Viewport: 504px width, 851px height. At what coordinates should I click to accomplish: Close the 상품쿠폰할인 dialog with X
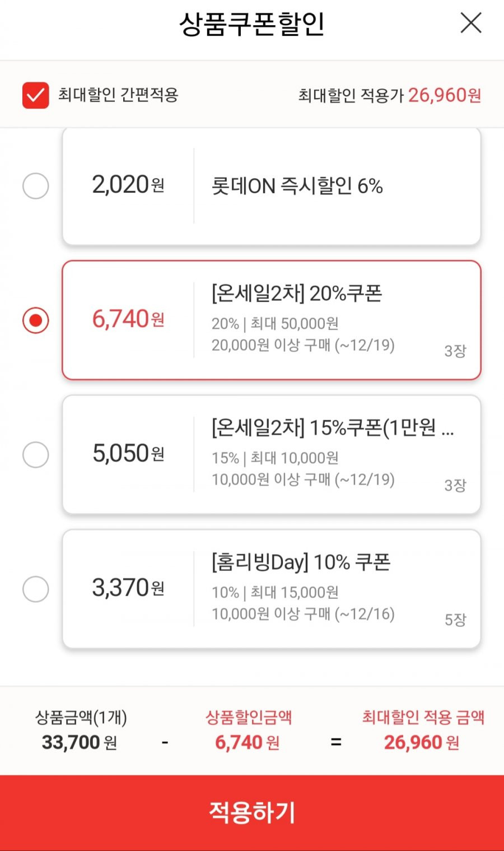pyautogui.click(x=471, y=23)
